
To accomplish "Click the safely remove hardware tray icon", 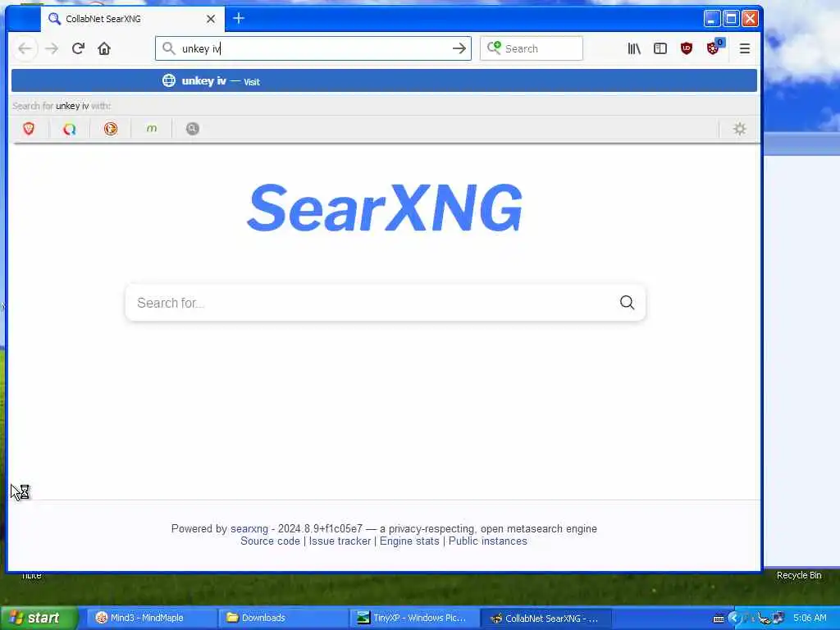I will [763, 619].
